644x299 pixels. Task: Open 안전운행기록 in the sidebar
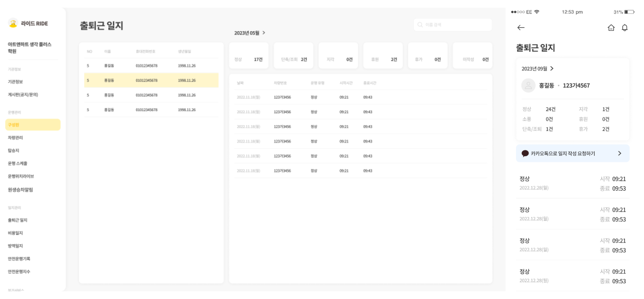19,259
